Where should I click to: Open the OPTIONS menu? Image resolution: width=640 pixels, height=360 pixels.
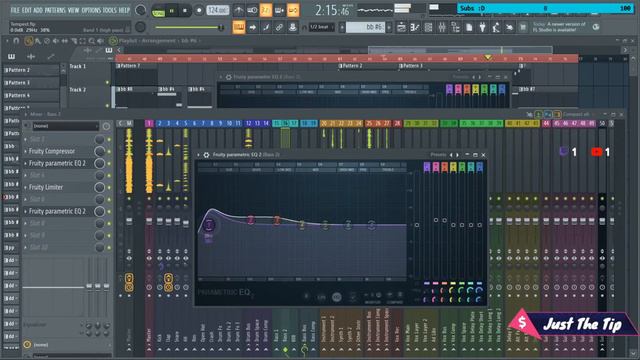[x=91, y=10]
